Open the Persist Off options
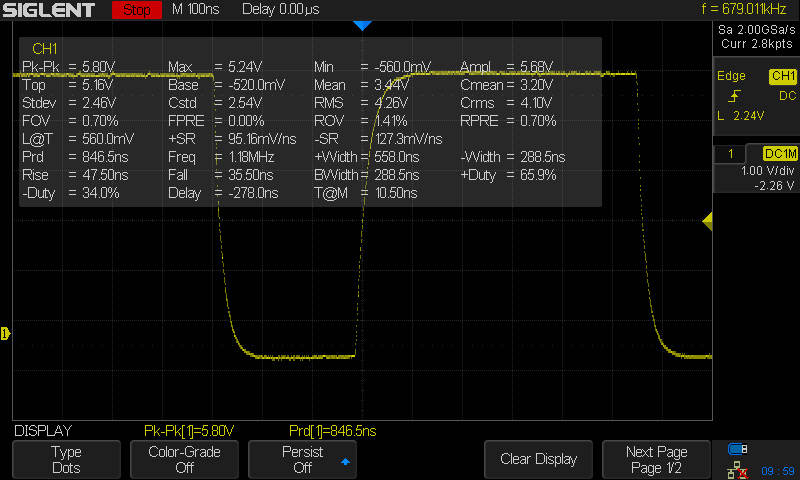The image size is (800, 480). pyautogui.click(x=307, y=459)
